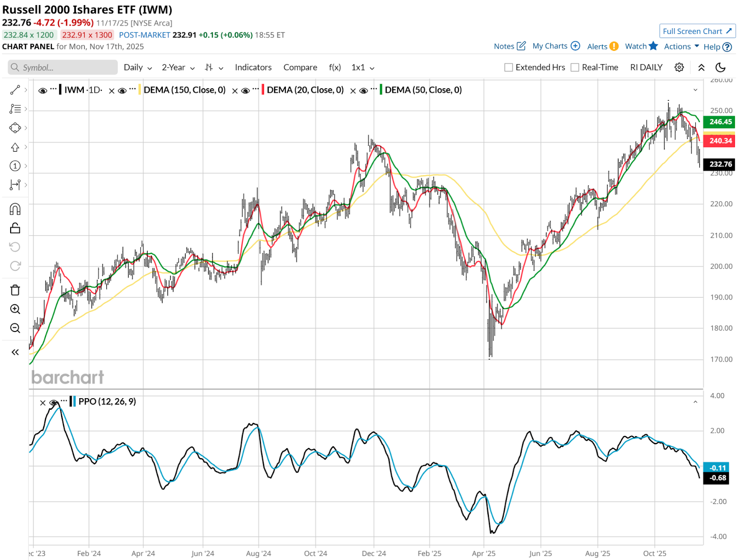Remove the PPO indicator pane
740x560 pixels.
[x=43, y=403]
